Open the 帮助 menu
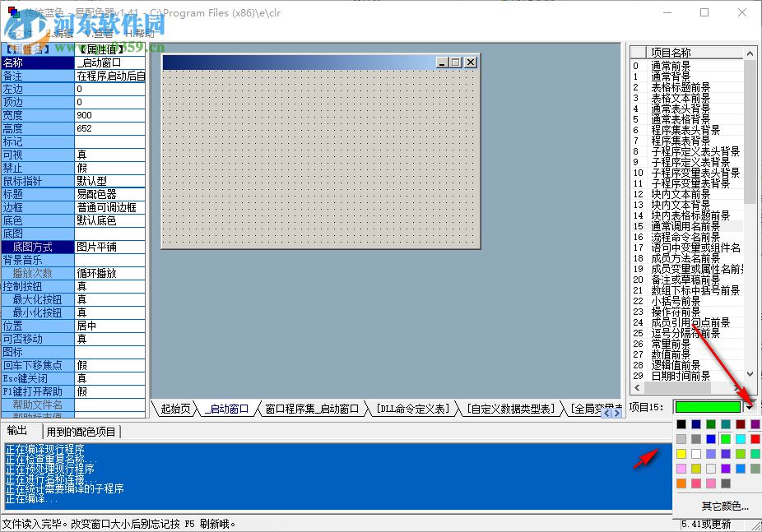 (142, 35)
